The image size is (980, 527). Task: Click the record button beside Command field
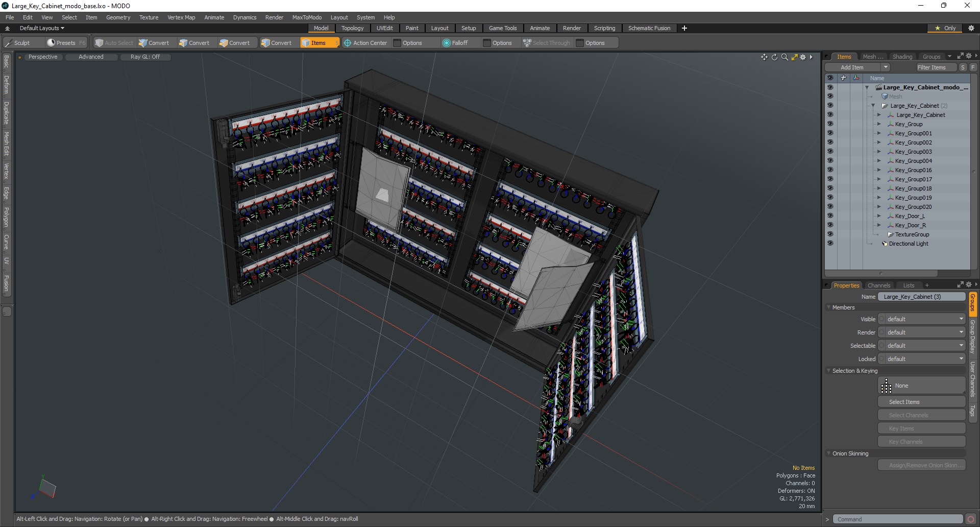[x=971, y=519]
